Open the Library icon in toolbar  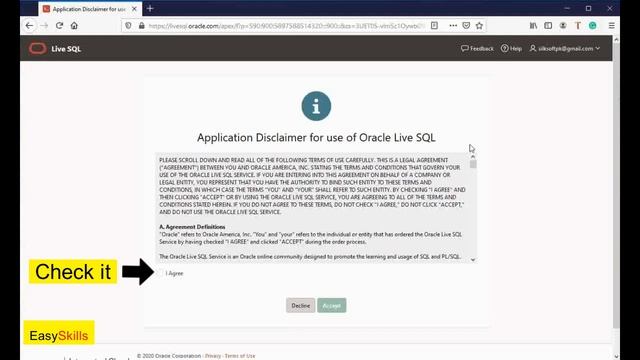click(x=533, y=25)
